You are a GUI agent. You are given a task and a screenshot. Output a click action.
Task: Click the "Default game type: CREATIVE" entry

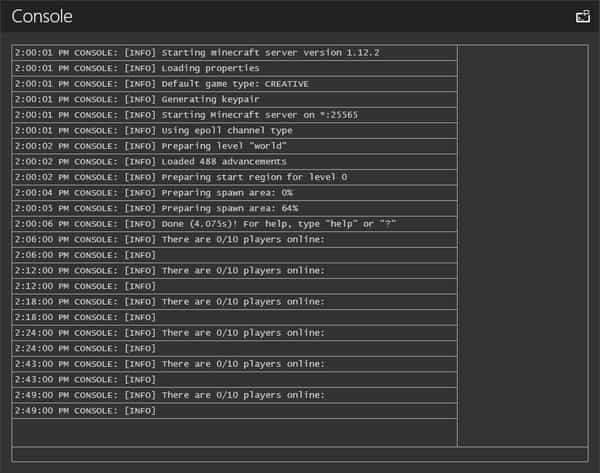[235, 84]
